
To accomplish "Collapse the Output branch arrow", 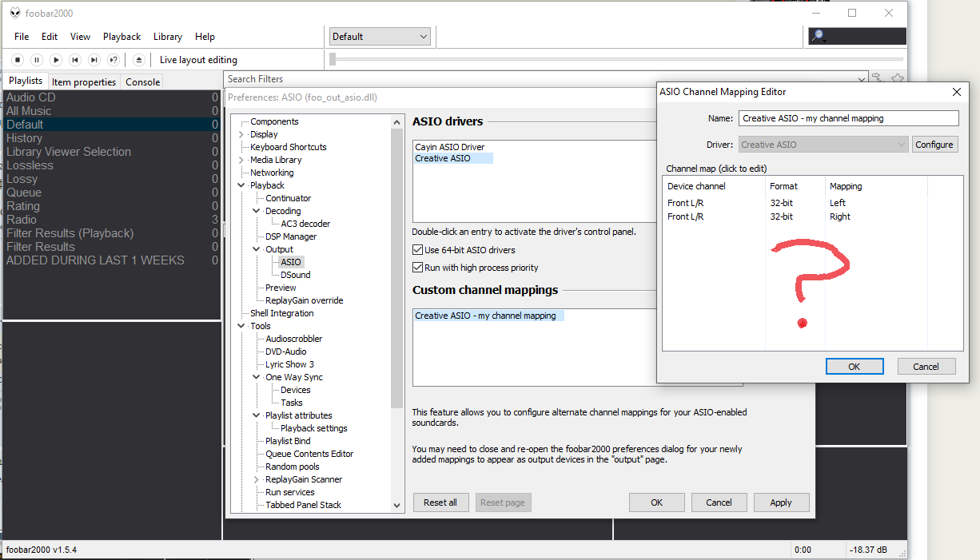I will [x=257, y=249].
